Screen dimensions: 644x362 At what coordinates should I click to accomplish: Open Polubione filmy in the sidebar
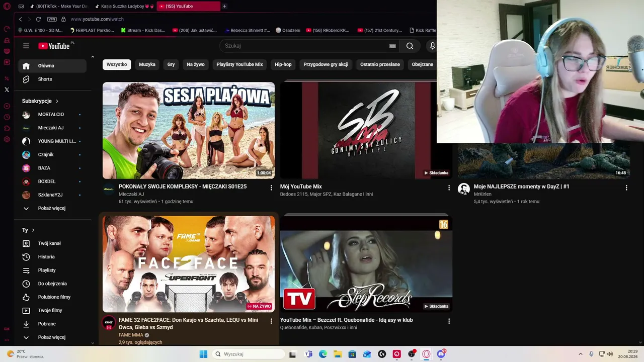tap(52, 297)
